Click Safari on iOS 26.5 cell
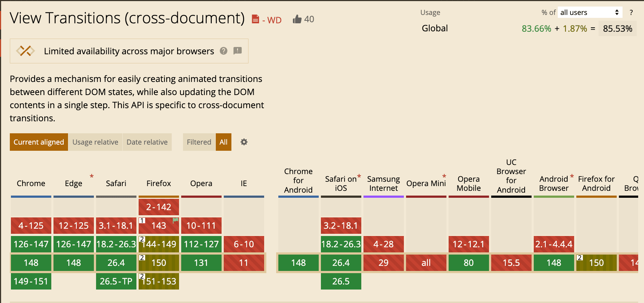 [x=341, y=282]
